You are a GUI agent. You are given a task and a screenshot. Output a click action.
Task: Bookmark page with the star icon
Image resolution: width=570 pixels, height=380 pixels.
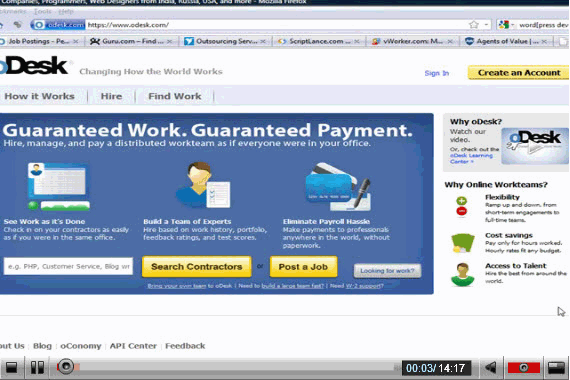click(x=474, y=24)
